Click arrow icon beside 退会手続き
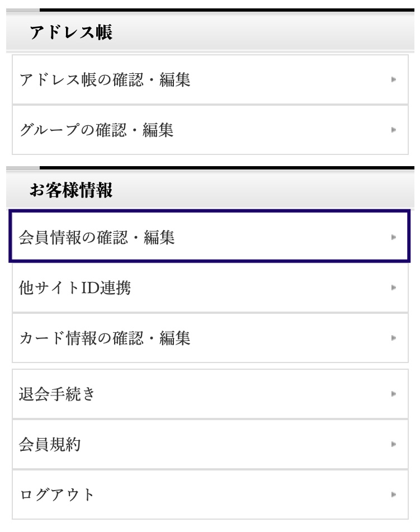Screen dimensions: 420x532 click(394, 394)
